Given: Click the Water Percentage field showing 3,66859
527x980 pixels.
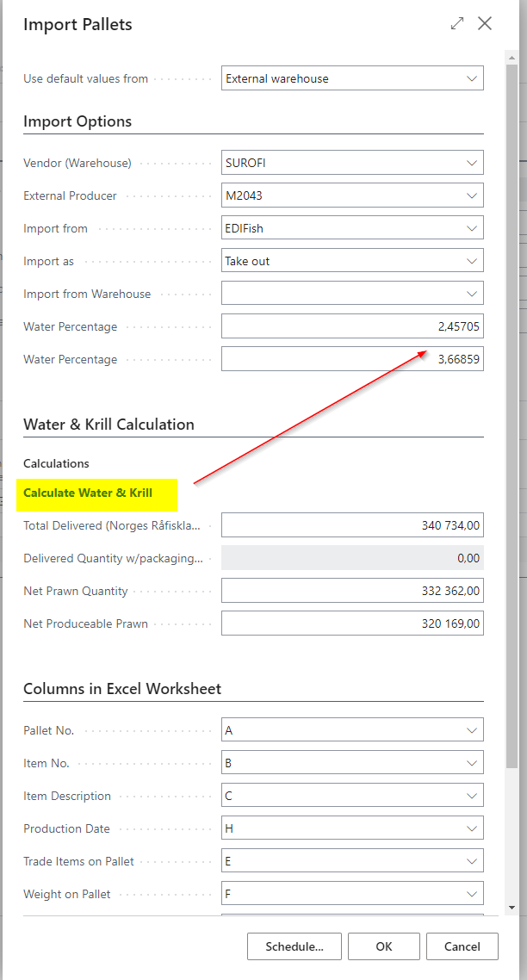Looking at the screenshot, I should tap(352, 359).
